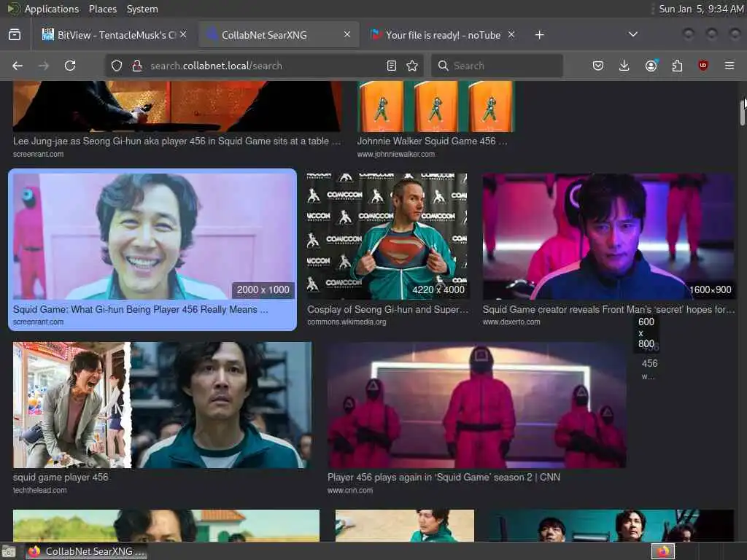The width and height of the screenshot is (747, 560).
Task: Close the BitView tab
Action: point(183,35)
